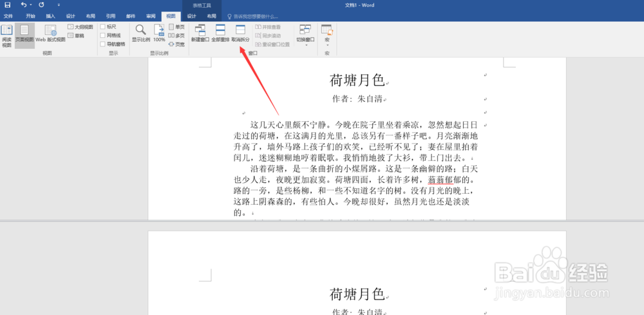The height and width of the screenshot is (315, 644).
Task: Select 单页 single page view
Action: click(x=176, y=26)
